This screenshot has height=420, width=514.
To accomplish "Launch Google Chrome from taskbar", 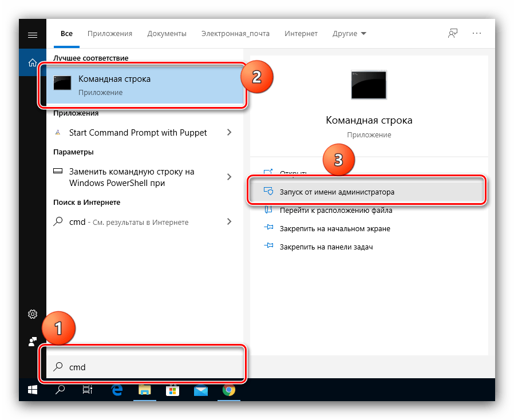I will [x=228, y=390].
